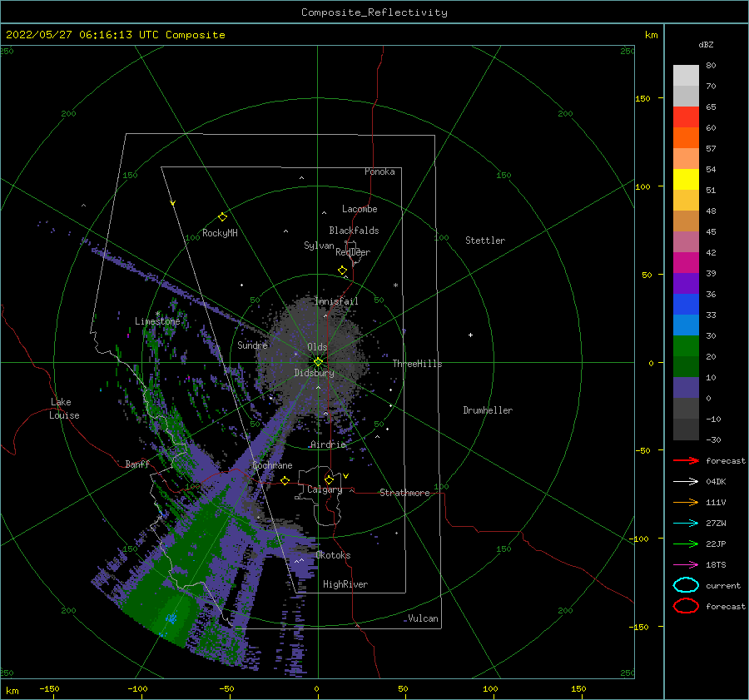Click the asterisk marker northeast of Innisfail
Viewport: 749px width, 700px height.
[395, 285]
